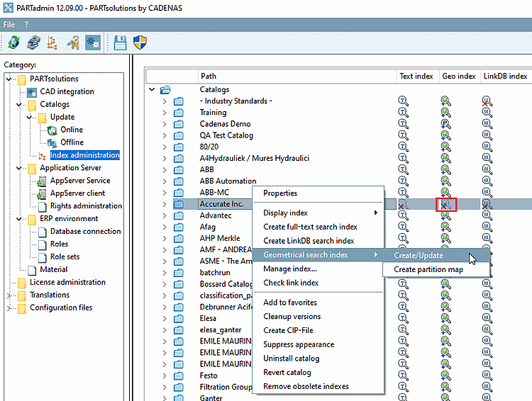Expand the Cadenas Demo catalog row

tap(164, 124)
